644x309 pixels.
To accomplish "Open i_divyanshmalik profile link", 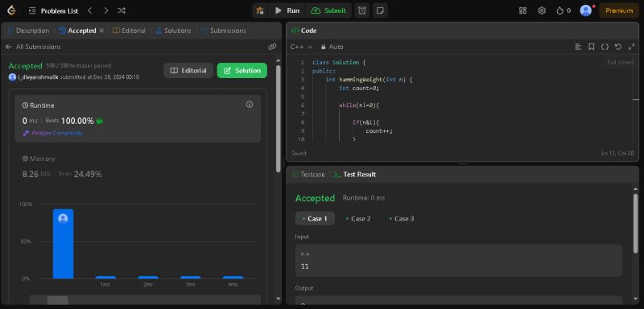I will point(38,77).
